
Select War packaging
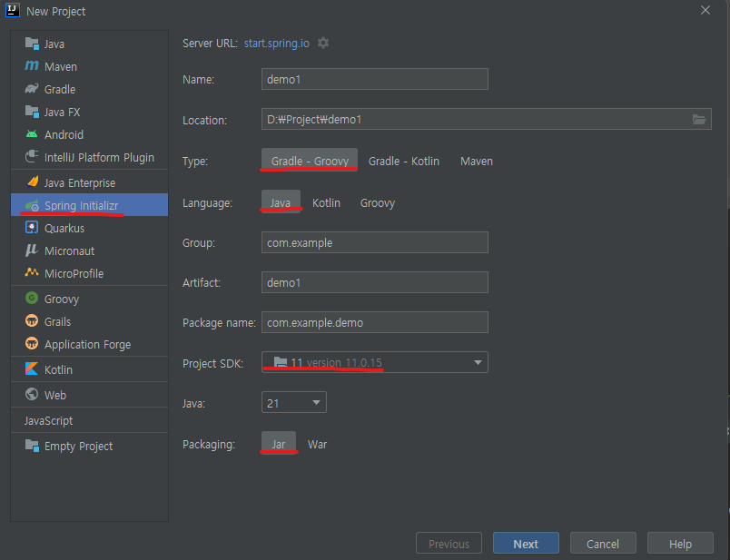point(317,444)
